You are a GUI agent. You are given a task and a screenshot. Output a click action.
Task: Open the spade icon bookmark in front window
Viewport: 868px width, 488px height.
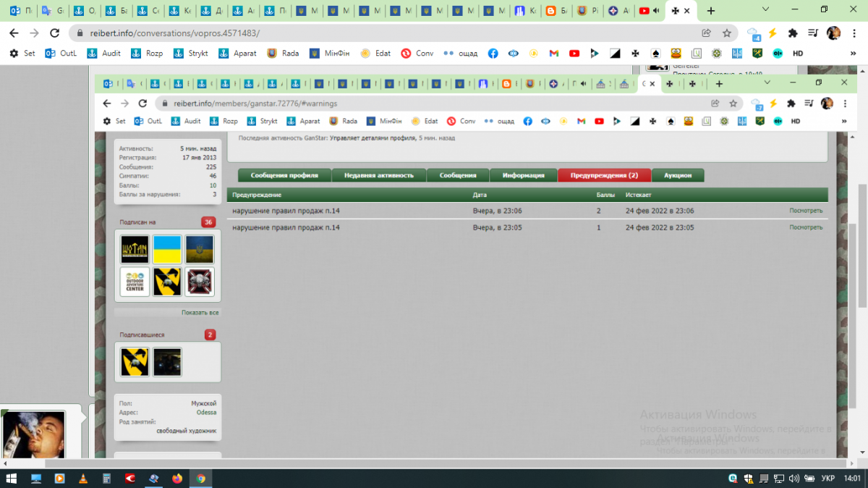(x=671, y=121)
